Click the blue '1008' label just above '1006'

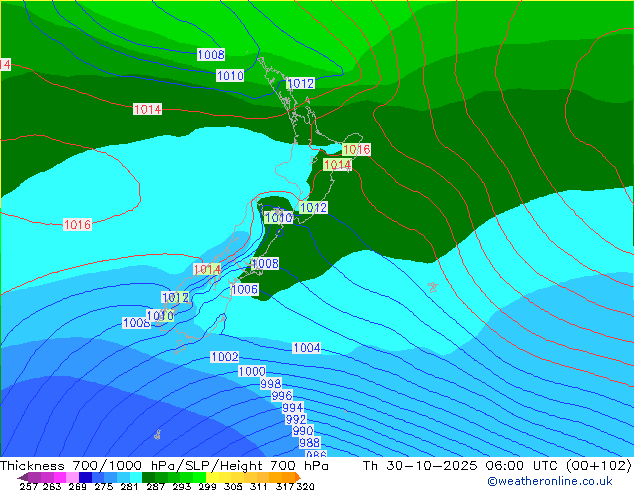click(x=265, y=264)
